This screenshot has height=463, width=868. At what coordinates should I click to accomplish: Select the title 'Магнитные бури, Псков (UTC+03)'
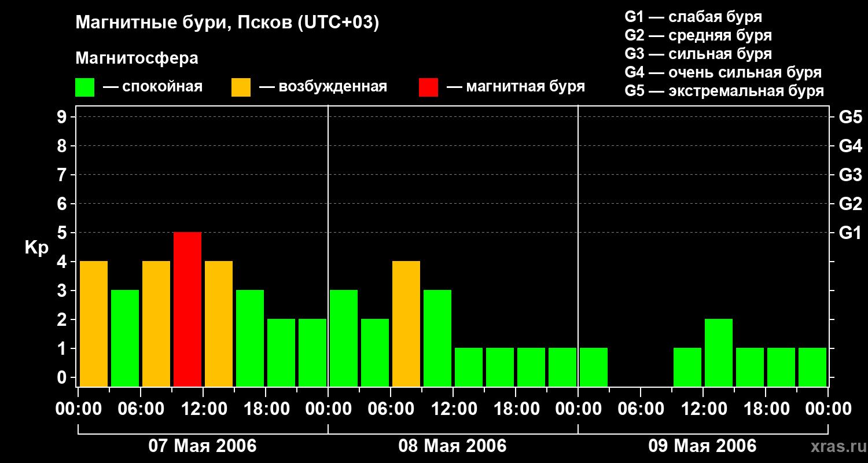coord(227,23)
